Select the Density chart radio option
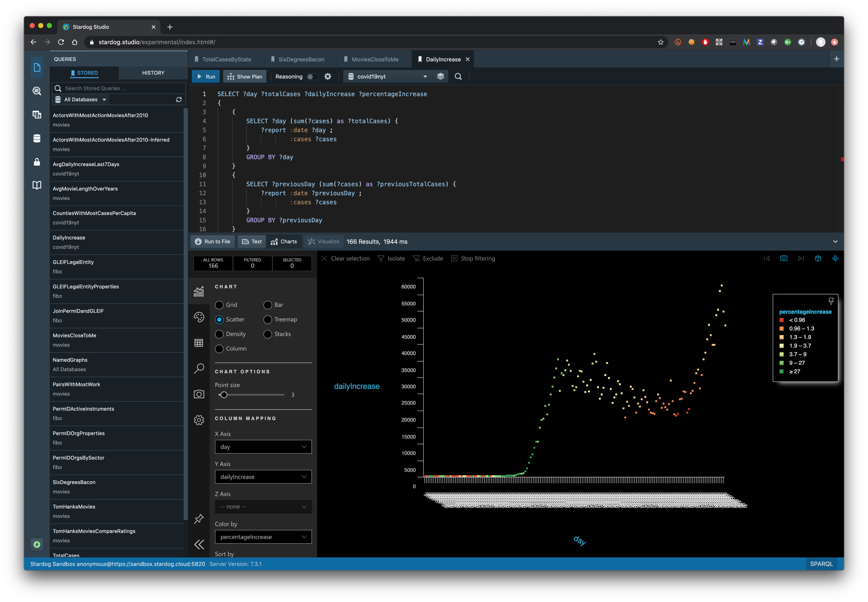Image resolution: width=868 pixels, height=602 pixels. [x=219, y=334]
